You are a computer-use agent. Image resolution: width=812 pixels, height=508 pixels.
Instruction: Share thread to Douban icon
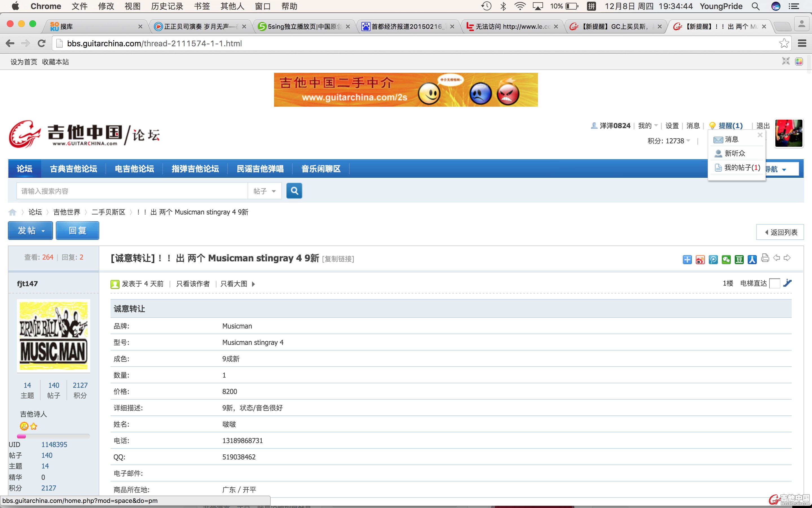(x=739, y=259)
